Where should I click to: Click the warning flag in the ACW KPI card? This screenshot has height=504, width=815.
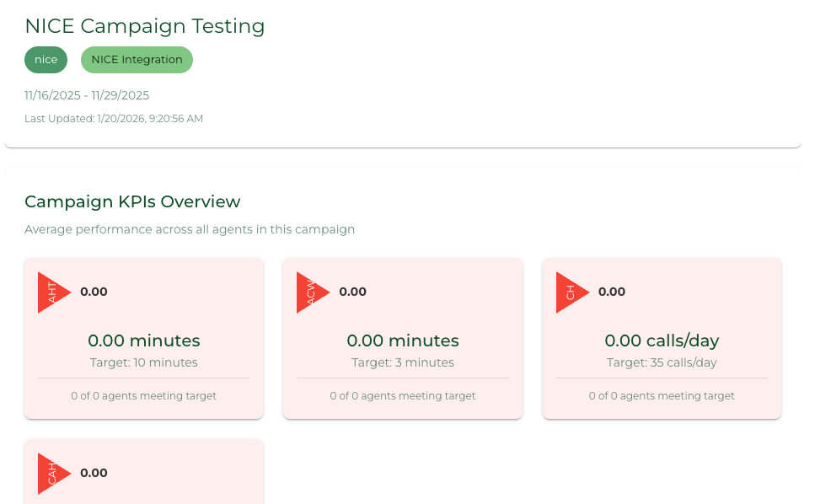312,292
